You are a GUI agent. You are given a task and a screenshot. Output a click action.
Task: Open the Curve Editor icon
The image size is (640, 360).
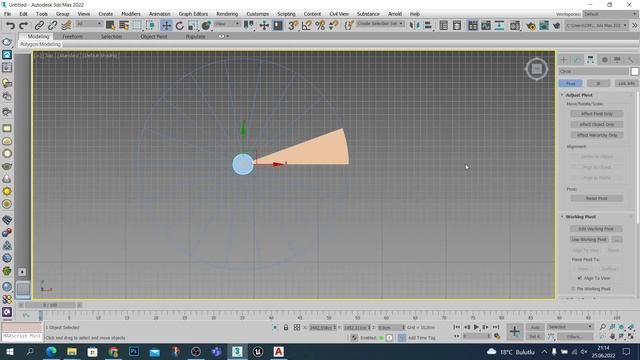486,26
